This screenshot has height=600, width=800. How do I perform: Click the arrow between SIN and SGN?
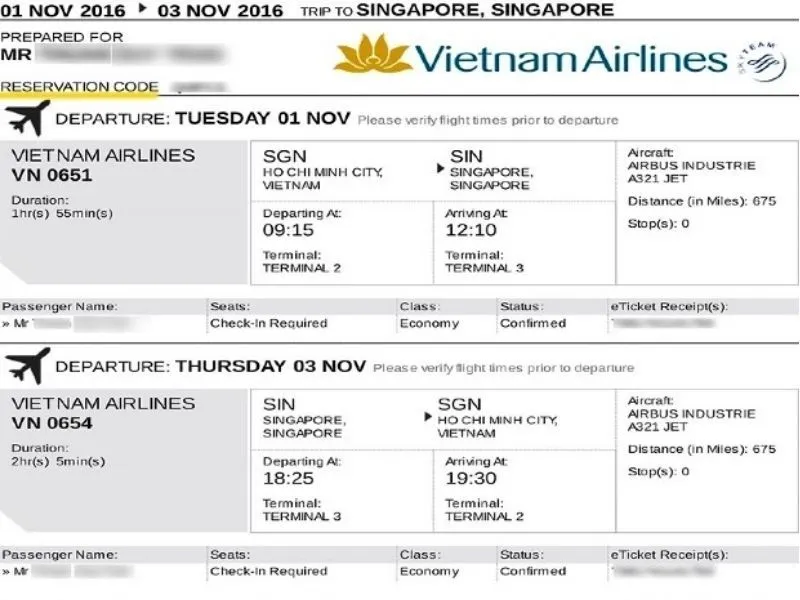point(428,417)
